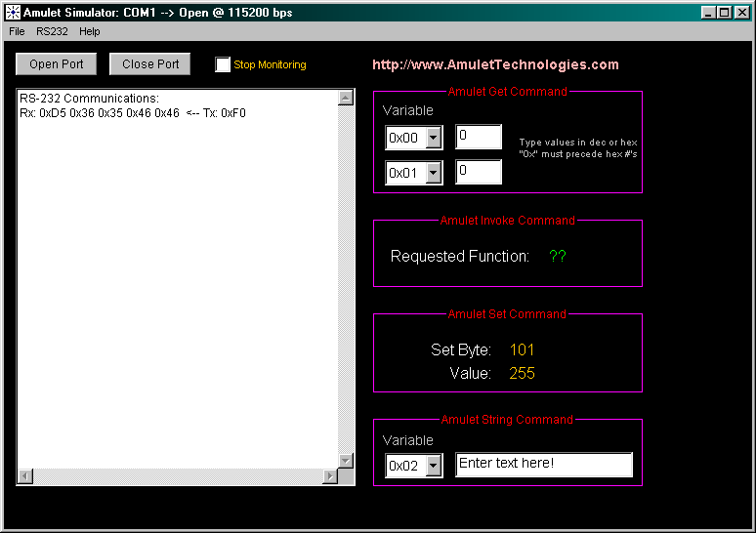Click the log's scroll-left arrow
The image size is (756, 533).
click(x=25, y=476)
